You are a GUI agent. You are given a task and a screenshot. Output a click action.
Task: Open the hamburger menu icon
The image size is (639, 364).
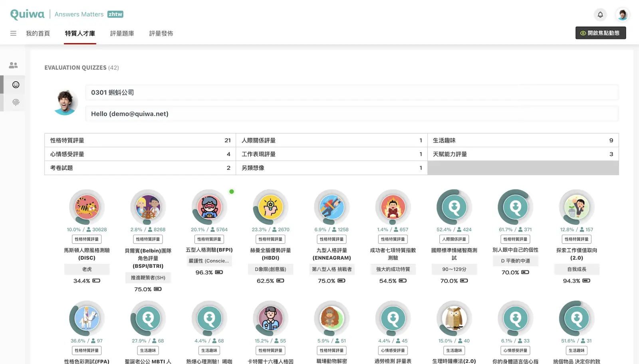point(13,34)
